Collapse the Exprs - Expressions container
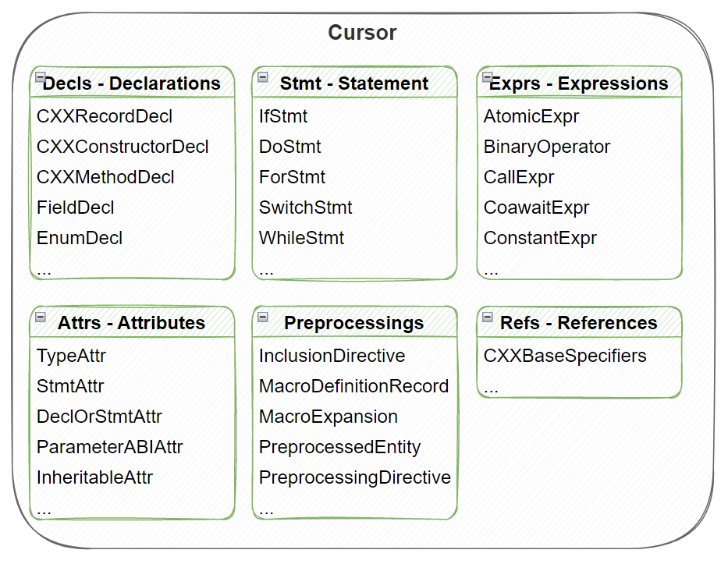The height and width of the screenshot is (564, 728). (x=488, y=76)
